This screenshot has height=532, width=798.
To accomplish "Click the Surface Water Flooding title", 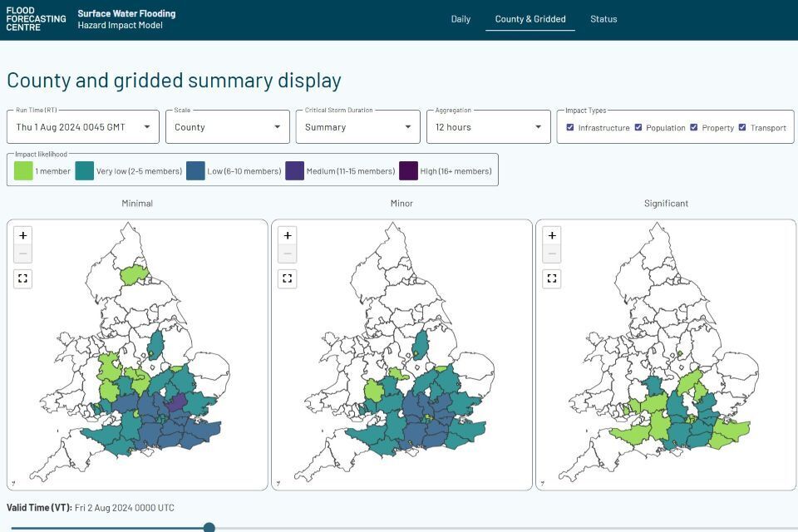I will click(126, 13).
